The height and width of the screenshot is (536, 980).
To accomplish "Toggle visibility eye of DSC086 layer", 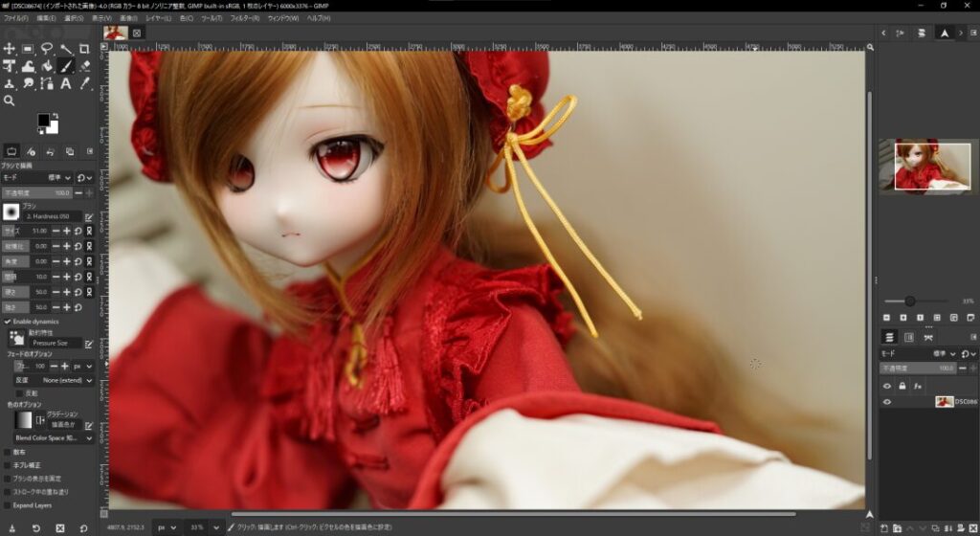I will [x=887, y=402].
